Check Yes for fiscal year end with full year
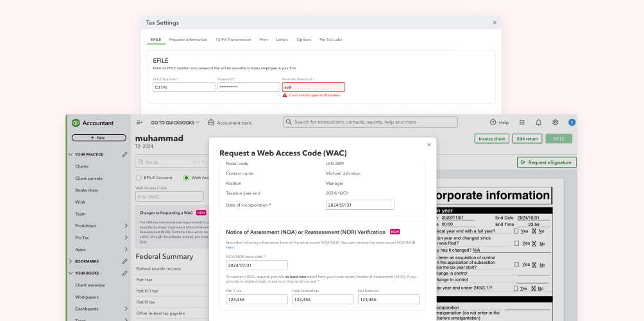This screenshot has height=321, width=644. point(516,231)
